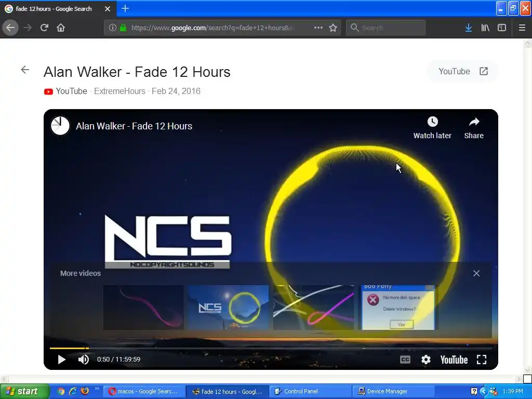The height and width of the screenshot is (399, 532).
Task: Click the Firefox forward arrow
Action: tap(28, 28)
